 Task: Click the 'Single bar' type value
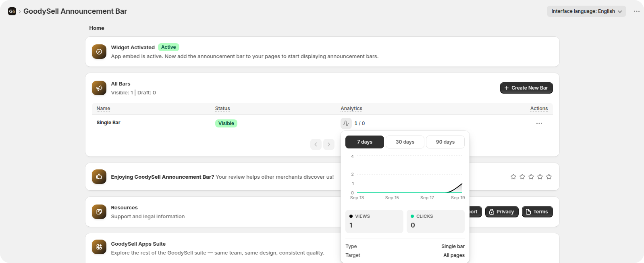click(453, 246)
